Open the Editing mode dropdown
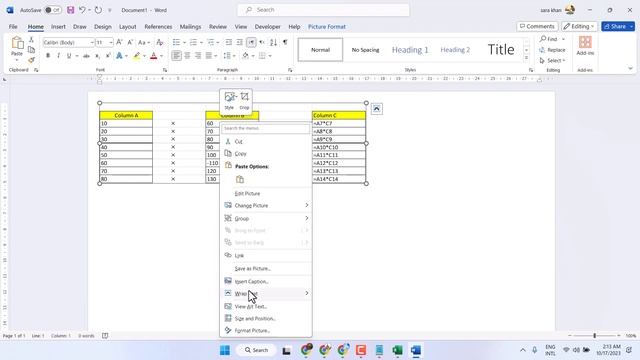640x360 pixels. (x=579, y=27)
